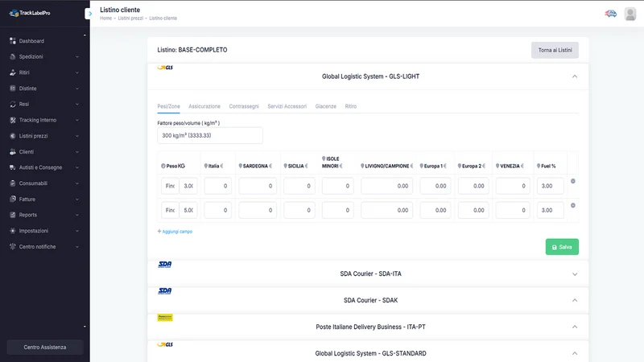Toggle the GLS-STANDARD section chevron
Screen dimensions: 644x362
575,353
